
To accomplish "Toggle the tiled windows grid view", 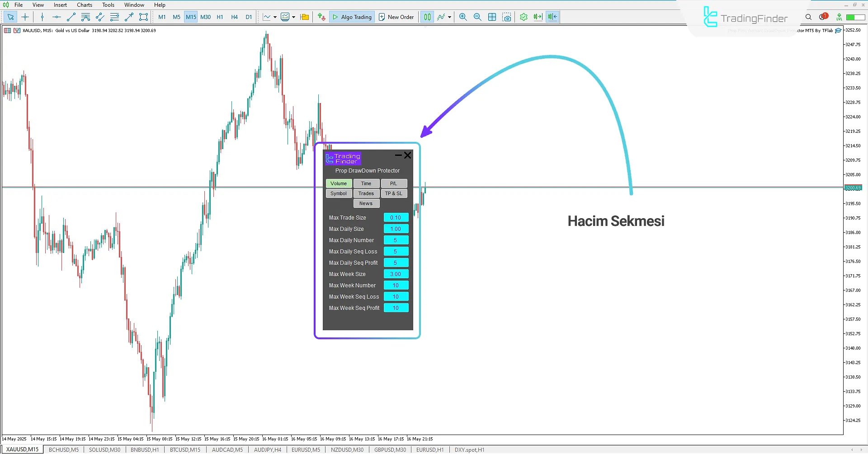I will click(492, 17).
